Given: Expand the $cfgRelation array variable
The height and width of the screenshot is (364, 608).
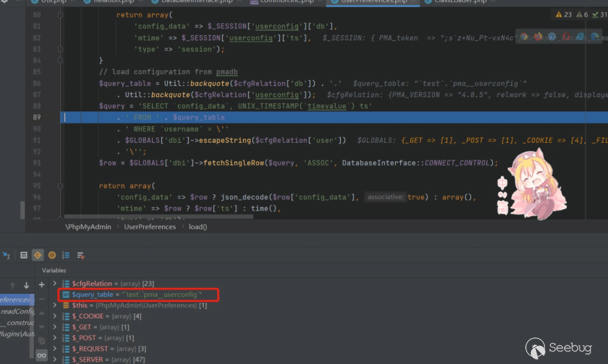Looking at the screenshot, I should pyautogui.click(x=55, y=284).
